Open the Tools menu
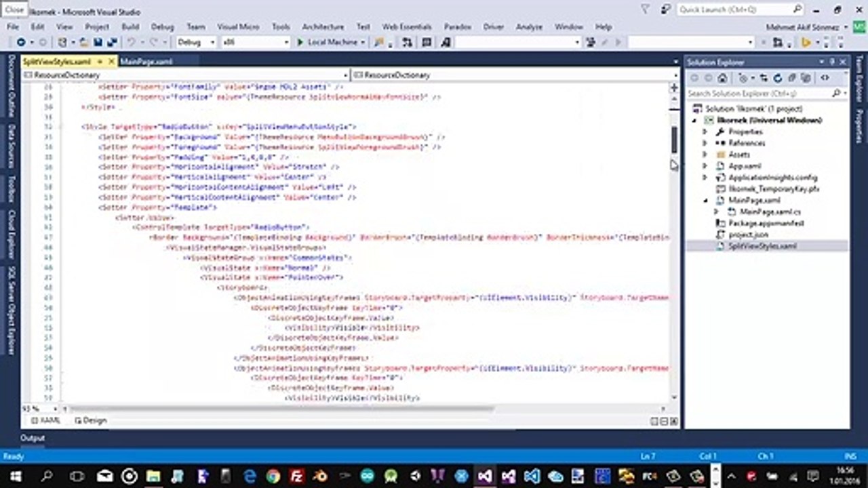The width and height of the screenshot is (868, 488). 281,27
